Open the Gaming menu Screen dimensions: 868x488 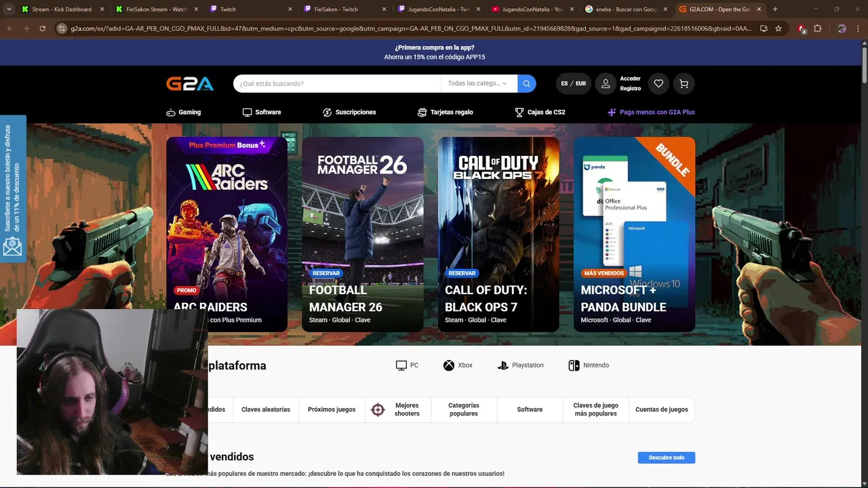click(183, 112)
